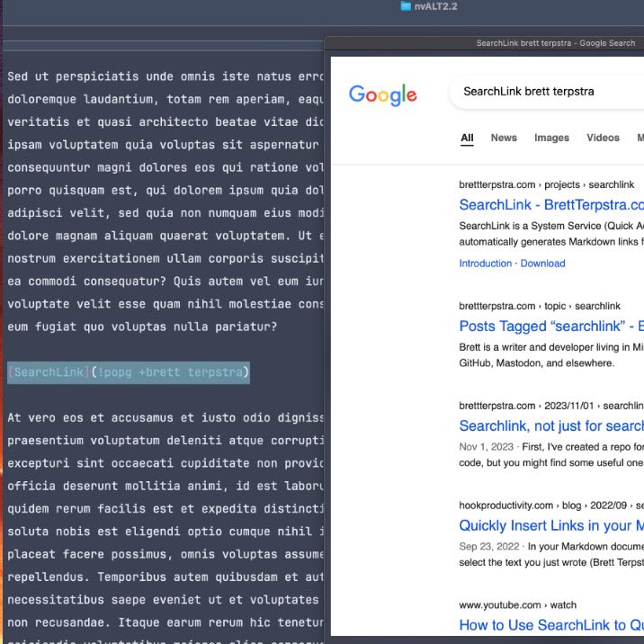Click the Download sitelink
Image resolution: width=644 pixels, height=644 pixels.
click(542, 264)
